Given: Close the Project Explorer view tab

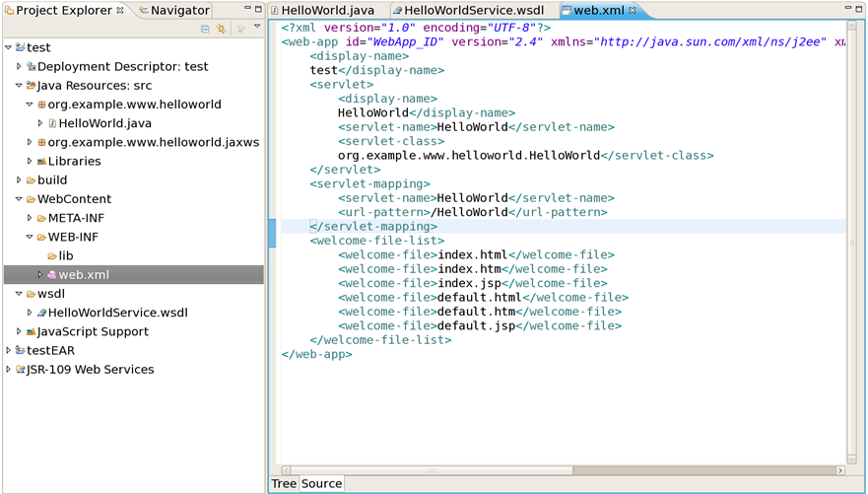Looking at the screenshot, I should coord(120,11).
